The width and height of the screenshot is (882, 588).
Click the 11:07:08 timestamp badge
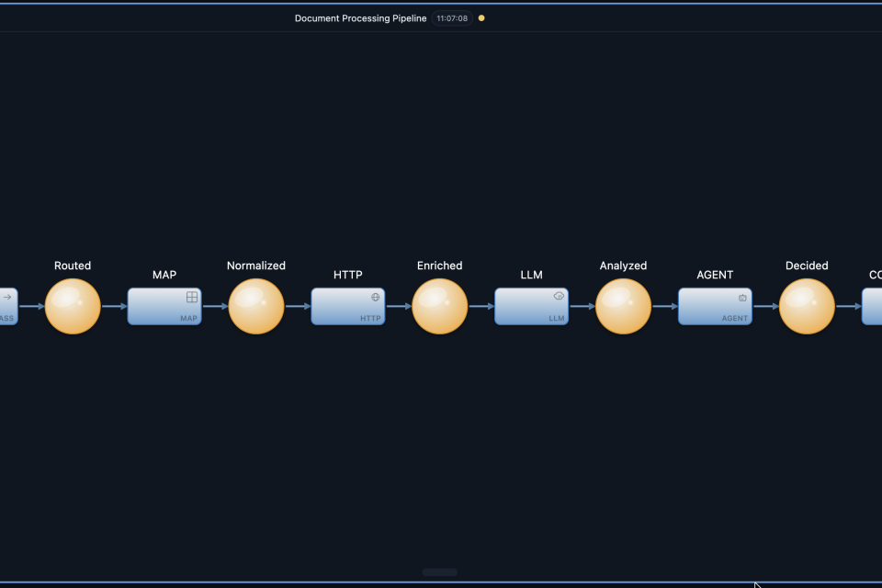coord(452,18)
